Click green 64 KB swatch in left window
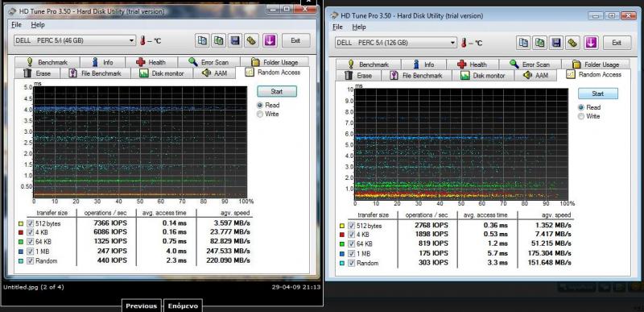This screenshot has height=312, width=644. 21,242
